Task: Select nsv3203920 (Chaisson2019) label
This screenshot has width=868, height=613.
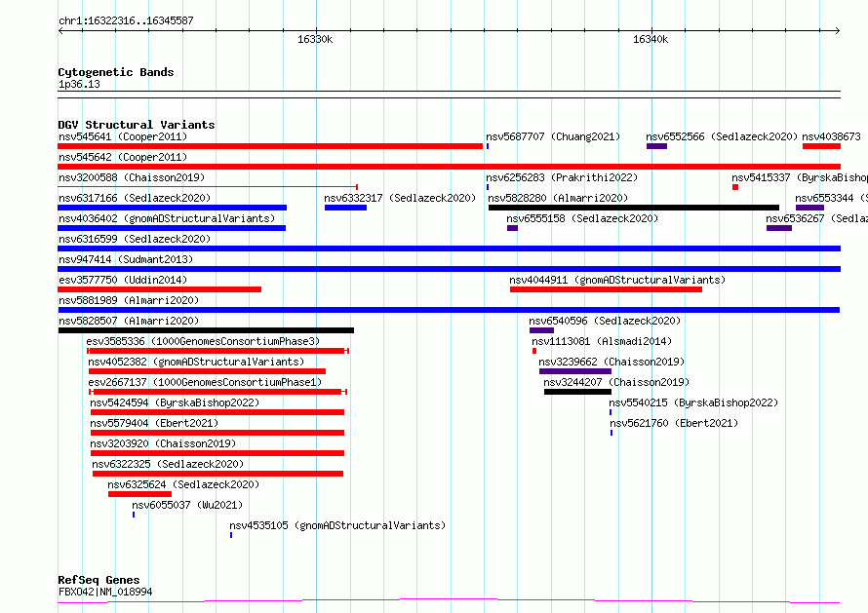Action: (163, 443)
